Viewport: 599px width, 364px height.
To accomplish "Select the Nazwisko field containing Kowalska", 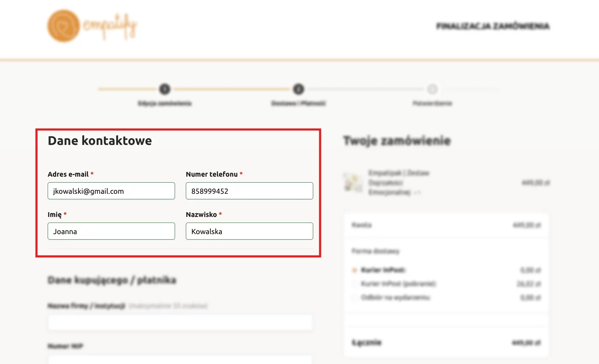I will point(249,231).
